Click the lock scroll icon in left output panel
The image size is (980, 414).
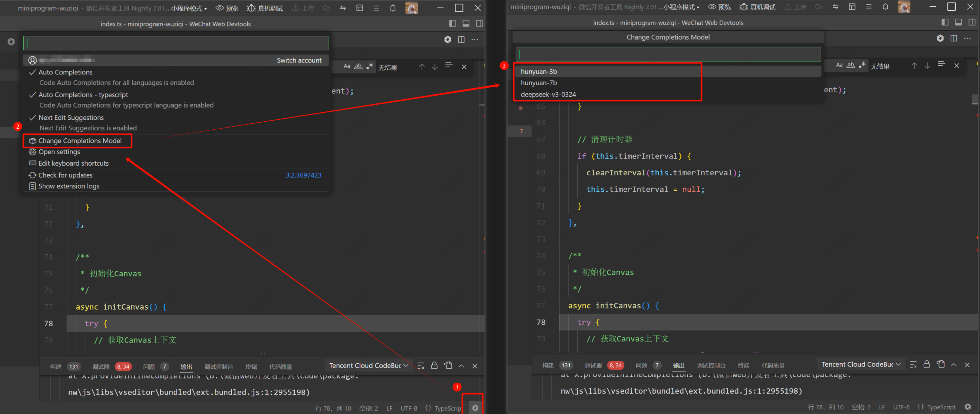click(434, 366)
